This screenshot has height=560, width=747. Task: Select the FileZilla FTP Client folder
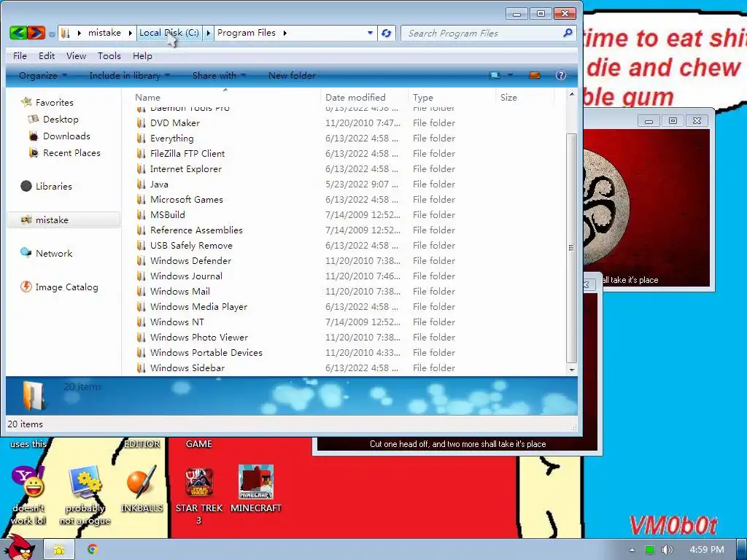tap(187, 153)
